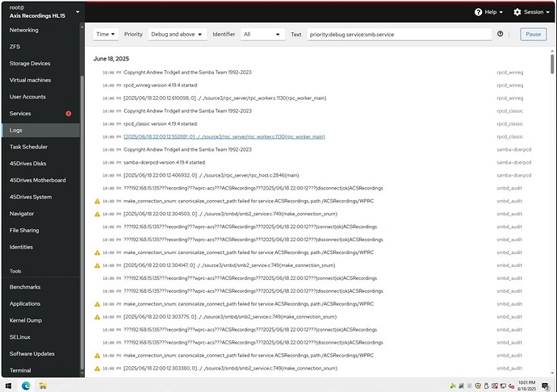The image size is (557, 392).
Task: Click the network monitor tray icon
Action: click(503, 386)
